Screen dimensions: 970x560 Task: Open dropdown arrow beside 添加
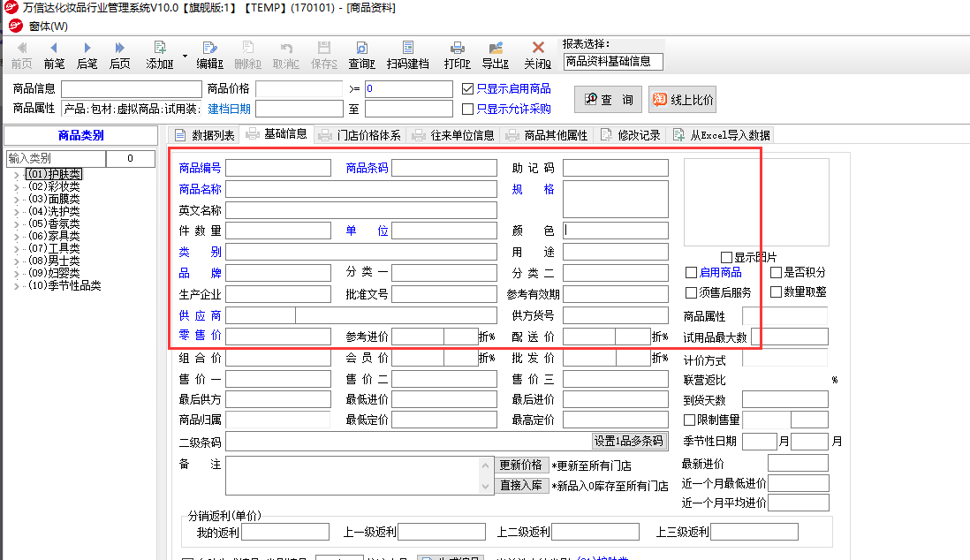(x=185, y=57)
